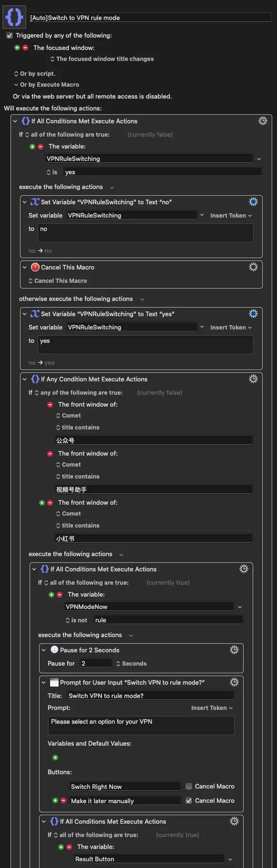Add a trigger with green plus beside focused window
This screenshot has width=277, height=868.
point(17,48)
